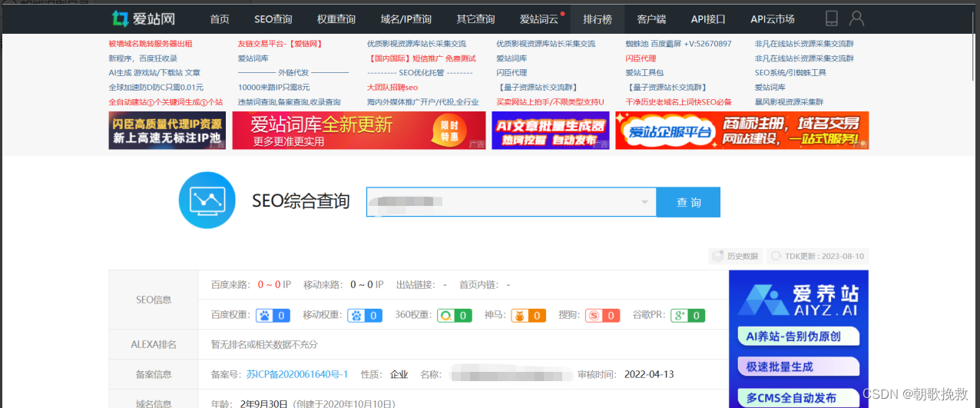Open the 首页 nav item
The height and width of the screenshot is (408, 980).
[x=220, y=18]
